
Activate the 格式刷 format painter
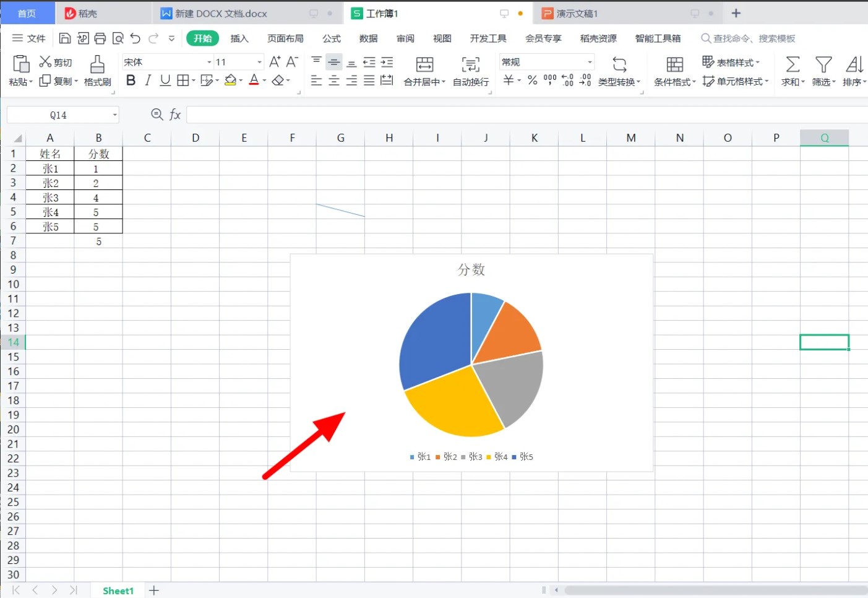tap(97, 71)
